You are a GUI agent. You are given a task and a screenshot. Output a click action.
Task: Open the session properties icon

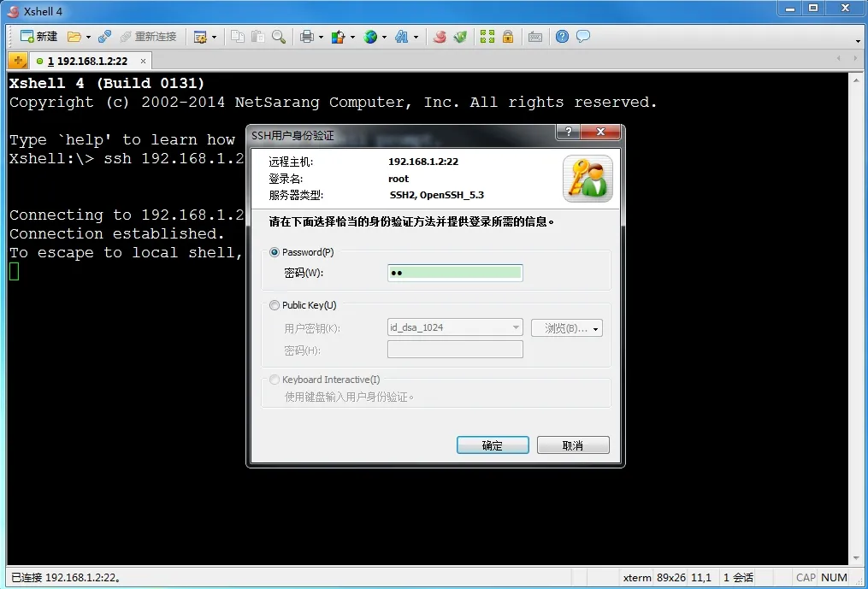coord(200,37)
